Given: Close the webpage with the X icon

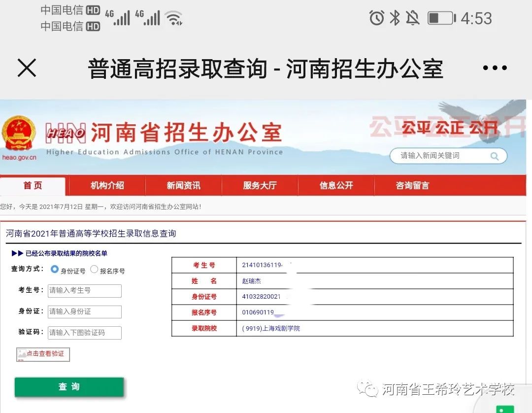Looking at the screenshot, I should [x=27, y=68].
